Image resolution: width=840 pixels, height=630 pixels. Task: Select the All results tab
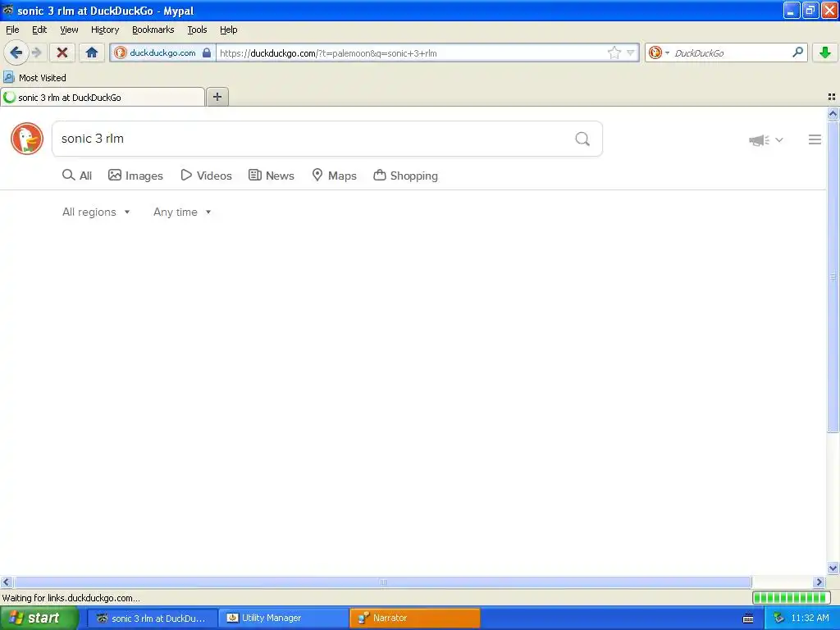click(x=77, y=176)
